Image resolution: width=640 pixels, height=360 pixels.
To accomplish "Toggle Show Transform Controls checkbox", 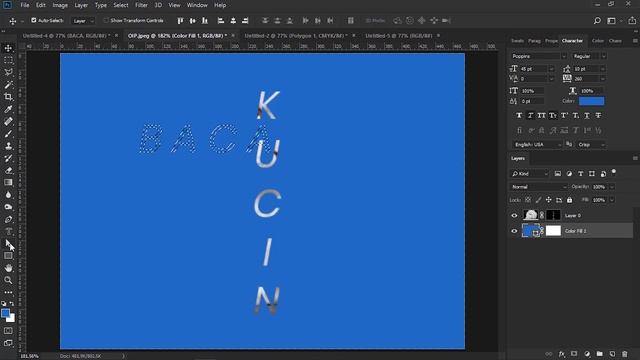I will click(x=106, y=20).
